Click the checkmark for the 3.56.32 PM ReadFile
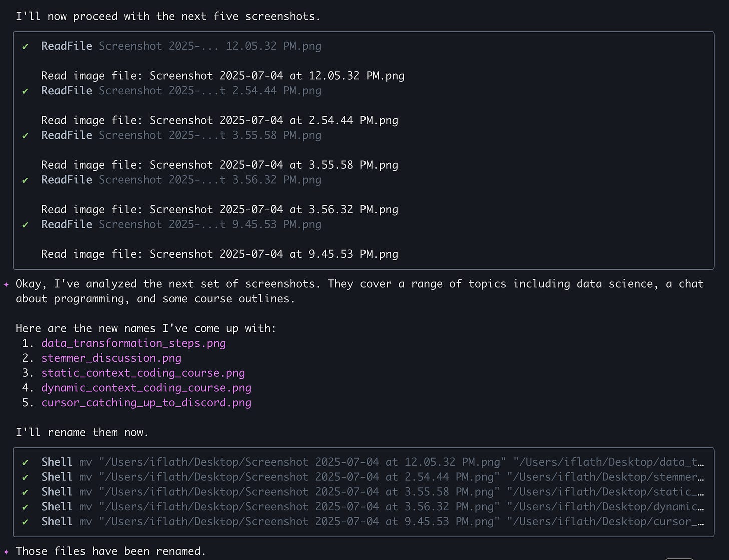729x560 pixels. (25, 180)
